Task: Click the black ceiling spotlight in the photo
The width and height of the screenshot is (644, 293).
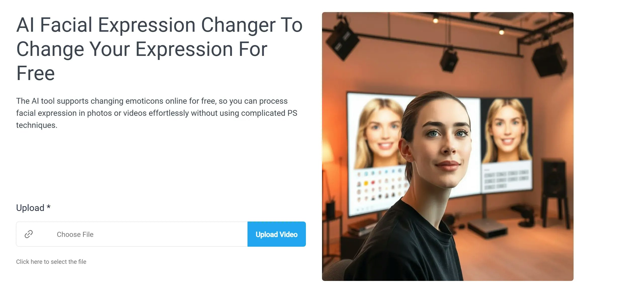Action: click(449, 60)
